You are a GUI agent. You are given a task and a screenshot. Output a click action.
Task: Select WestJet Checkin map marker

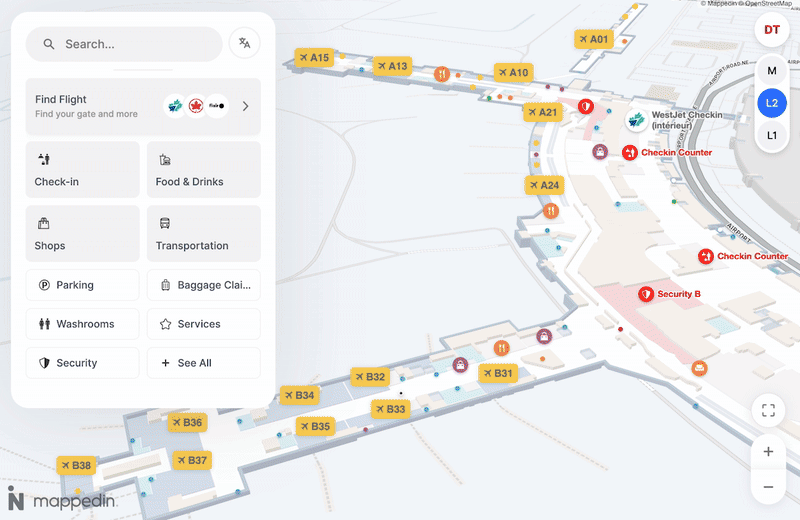636,121
